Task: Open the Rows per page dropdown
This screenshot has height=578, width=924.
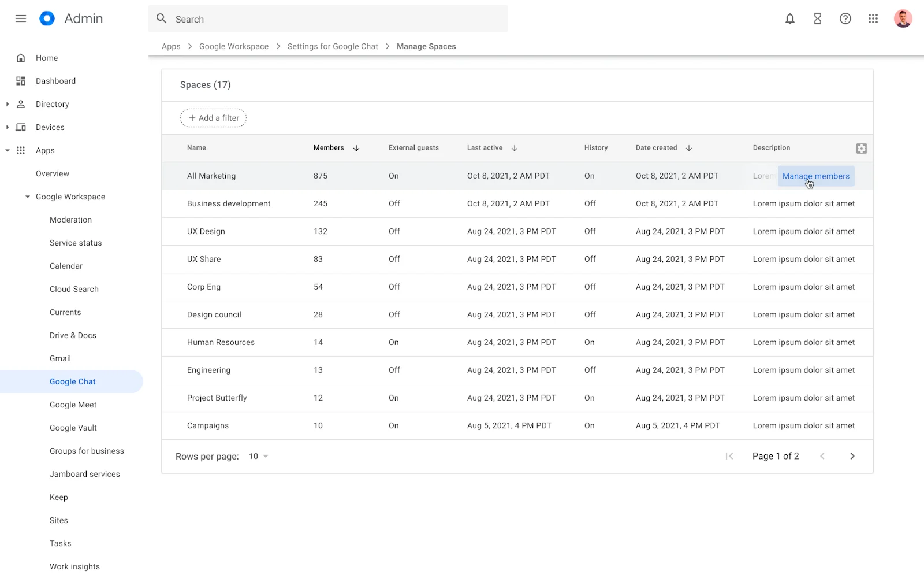Action: coord(257,456)
